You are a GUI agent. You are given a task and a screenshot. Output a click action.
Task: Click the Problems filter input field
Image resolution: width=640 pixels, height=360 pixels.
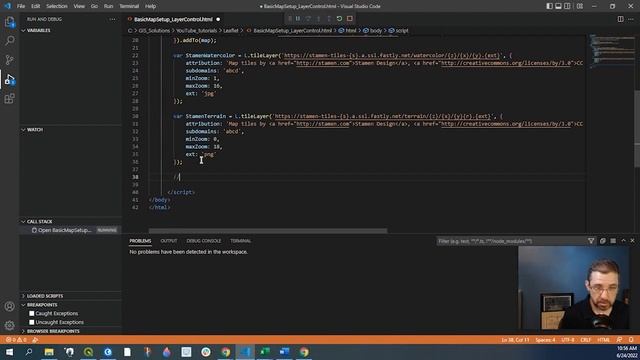(510, 241)
